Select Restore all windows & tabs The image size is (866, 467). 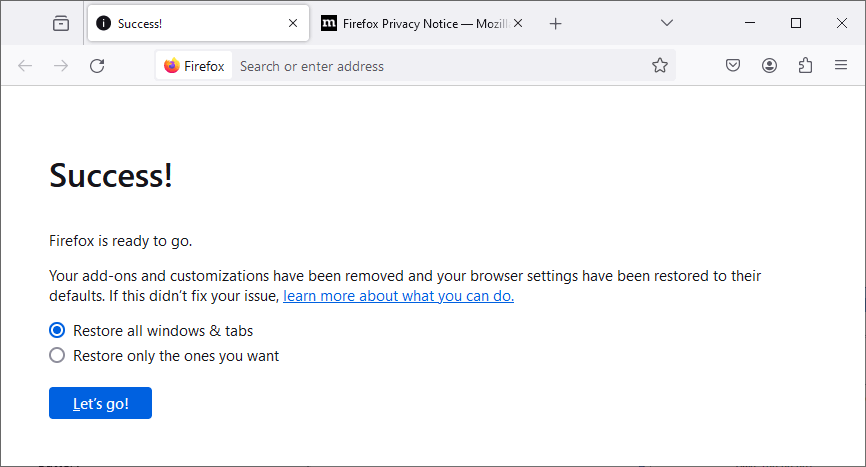(57, 330)
